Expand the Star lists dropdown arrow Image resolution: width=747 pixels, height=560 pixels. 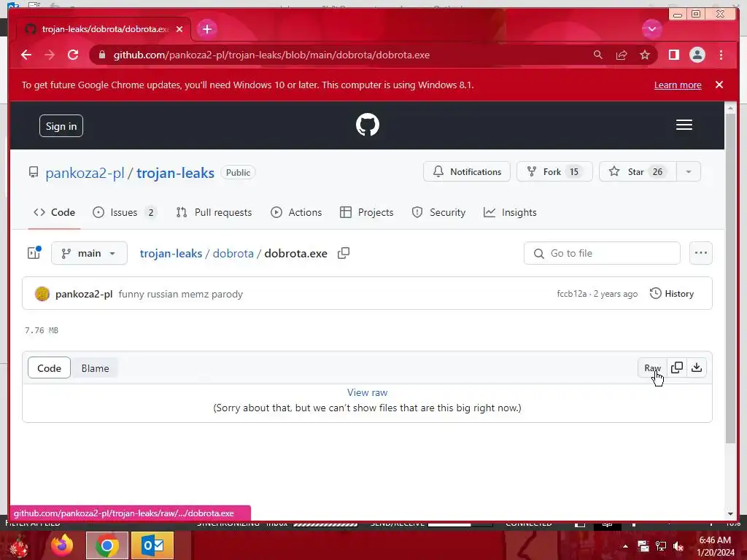coord(689,171)
